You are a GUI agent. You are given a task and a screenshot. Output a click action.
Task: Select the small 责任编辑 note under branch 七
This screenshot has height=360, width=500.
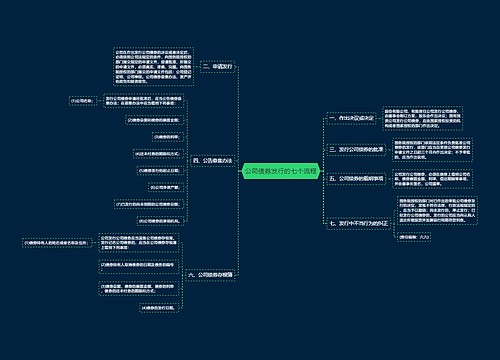(x=414, y=237)
